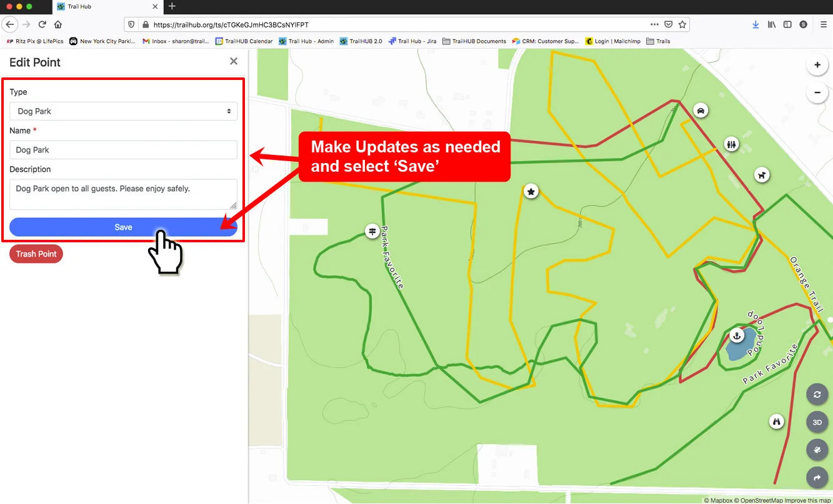Click the dog park map marker
This screenshot has height=504, width=833.
pyautogui.click(x=761, y=175)
